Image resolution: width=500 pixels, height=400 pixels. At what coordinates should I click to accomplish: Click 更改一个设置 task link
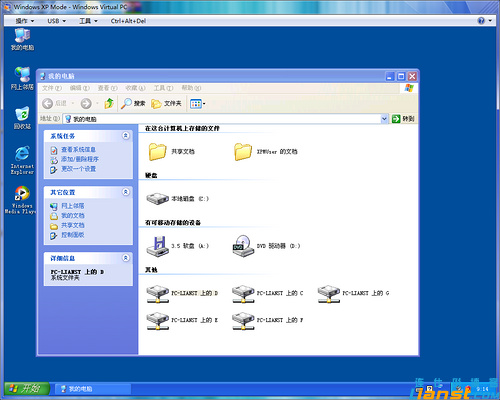[x=78, y=169]
